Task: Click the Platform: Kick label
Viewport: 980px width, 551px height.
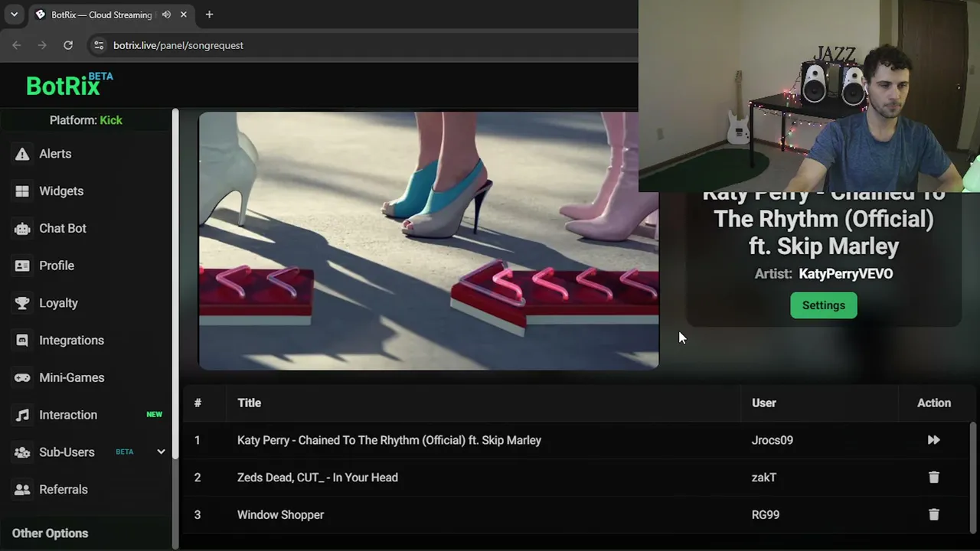Action: [86, 120]
